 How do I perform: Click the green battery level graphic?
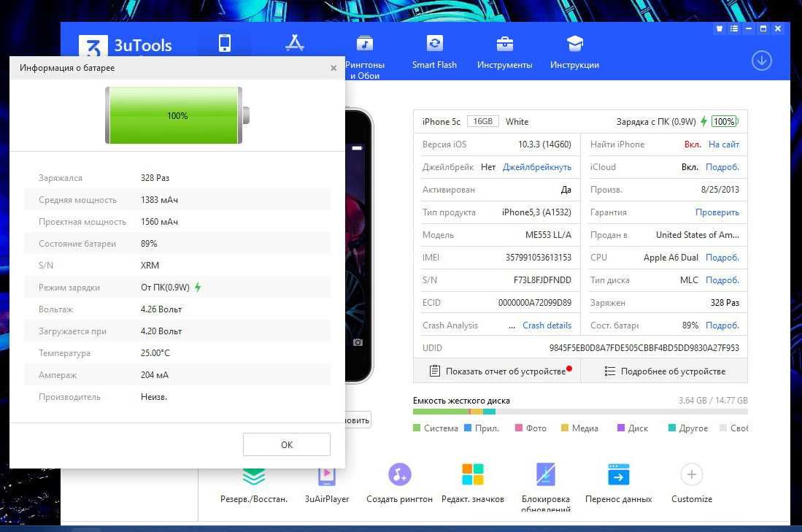[x=177, y=115]
